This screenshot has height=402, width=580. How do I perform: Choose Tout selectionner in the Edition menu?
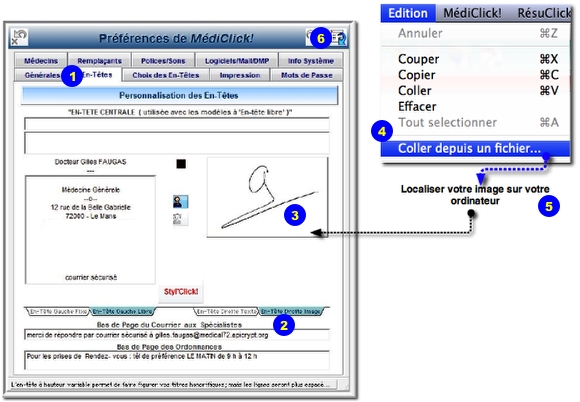pyautogui.click(x=476, y=122)
